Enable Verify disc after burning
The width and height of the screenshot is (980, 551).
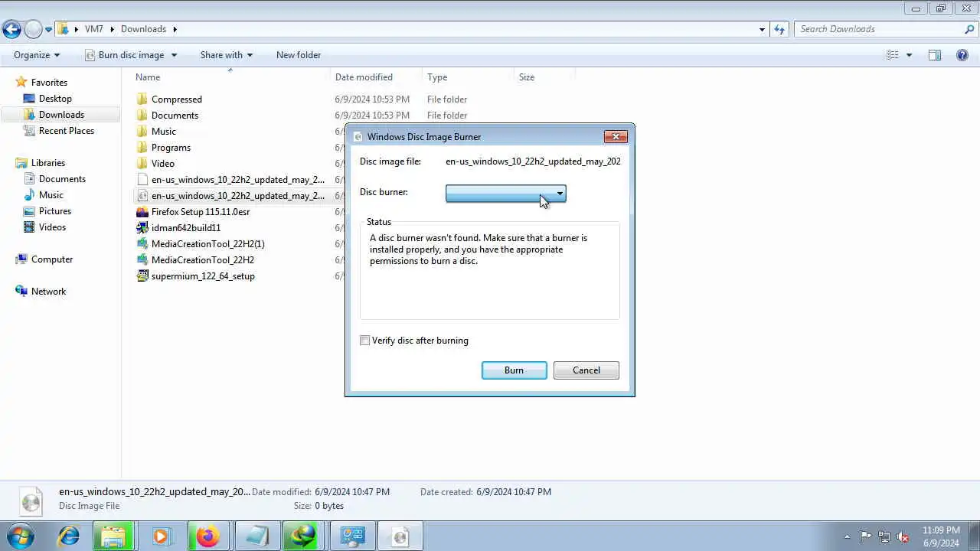click(365, 341)
